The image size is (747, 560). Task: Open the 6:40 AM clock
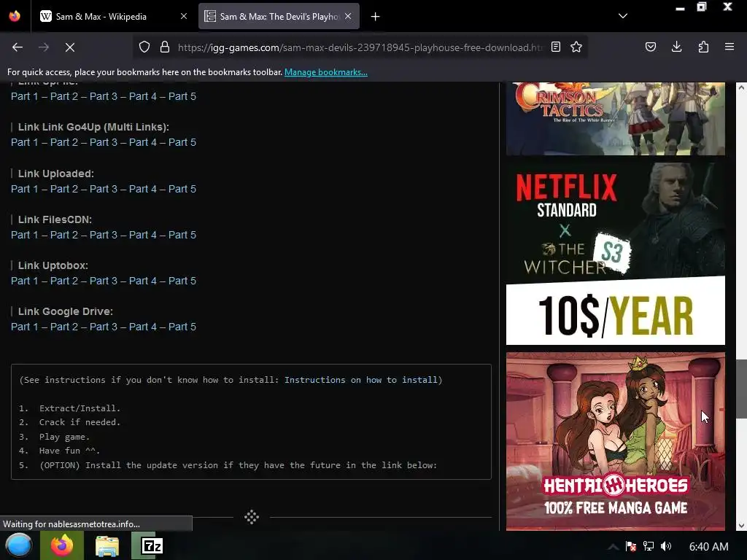(708, 547)
